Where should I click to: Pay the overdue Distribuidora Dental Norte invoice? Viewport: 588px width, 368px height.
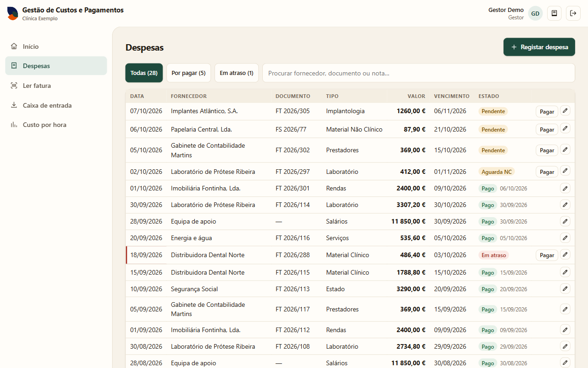pyautogui.click(x=547, y=255)
